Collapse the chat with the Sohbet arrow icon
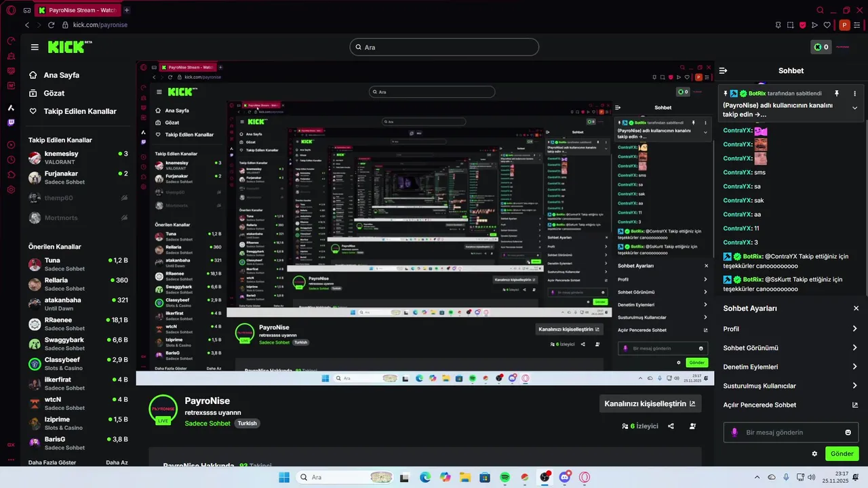This screenshot has width=868, height=488. pos(723,70)
